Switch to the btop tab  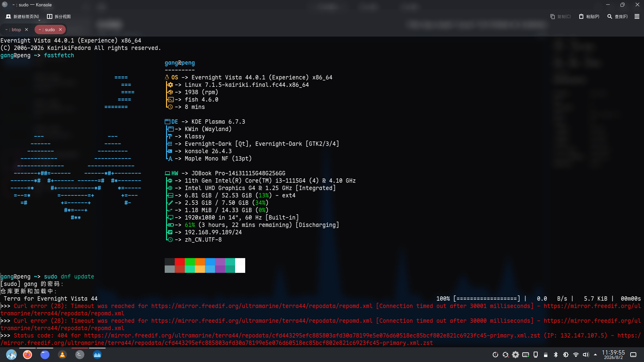click(x=13, y=29)
